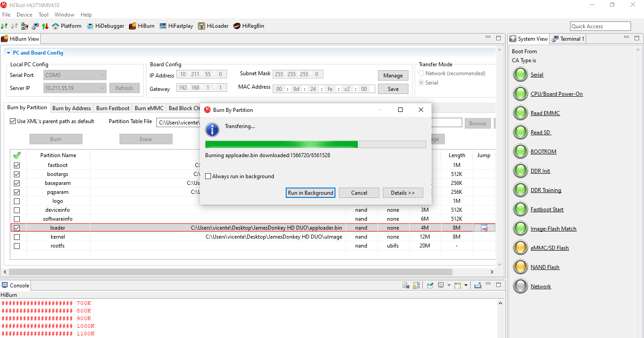Click the Details >> button
The height and width of the screenshot is (338, 644).
coord(403,193)
